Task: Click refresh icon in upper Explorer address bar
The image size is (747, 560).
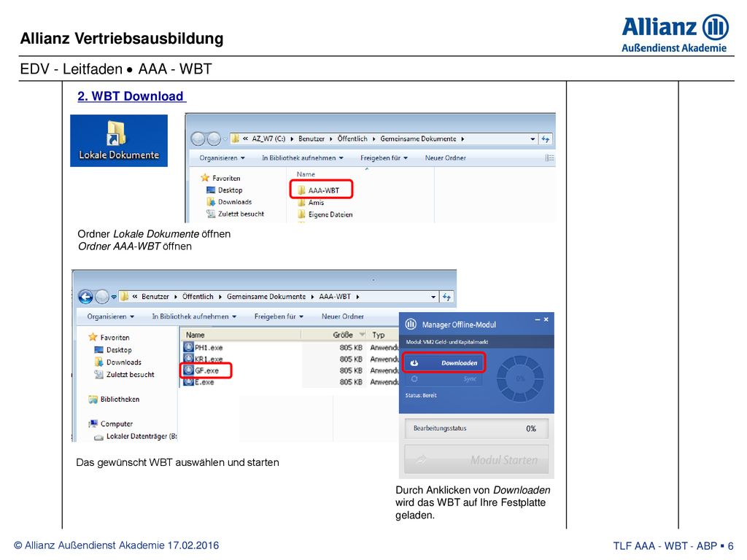Action: click(x=546, y=139)
